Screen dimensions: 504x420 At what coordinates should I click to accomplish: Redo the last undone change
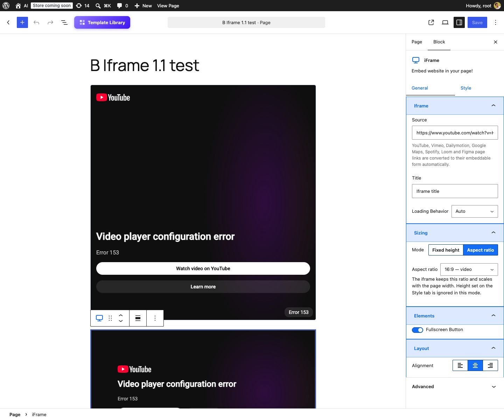pos(50,22)
